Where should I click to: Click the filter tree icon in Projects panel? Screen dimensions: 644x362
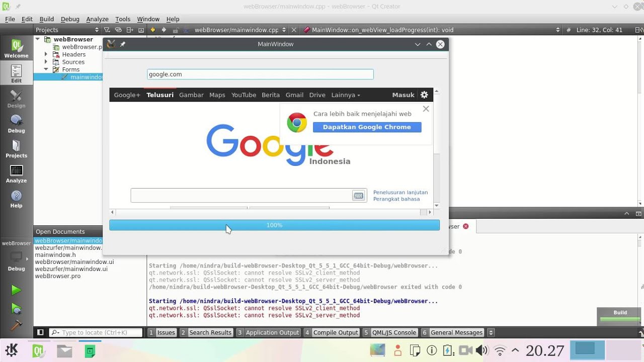coord(107,30)
